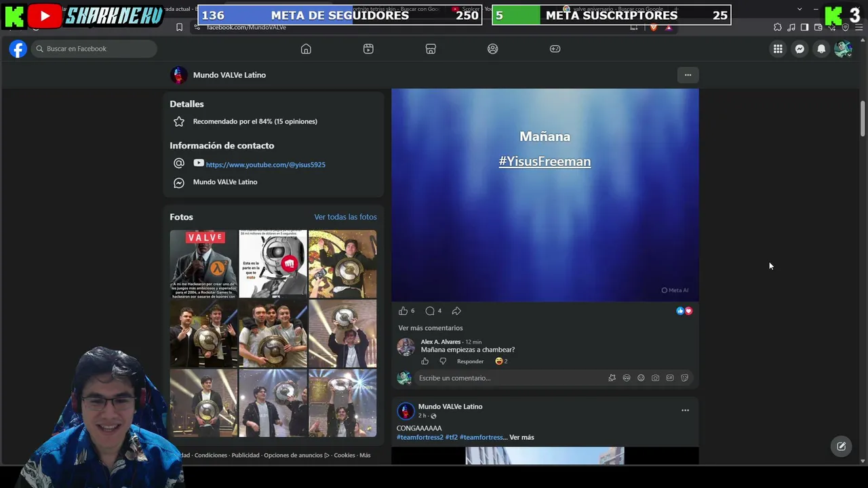Click Ver más comentarios
This screenshot has width=868, height=488.
(431, 328)
